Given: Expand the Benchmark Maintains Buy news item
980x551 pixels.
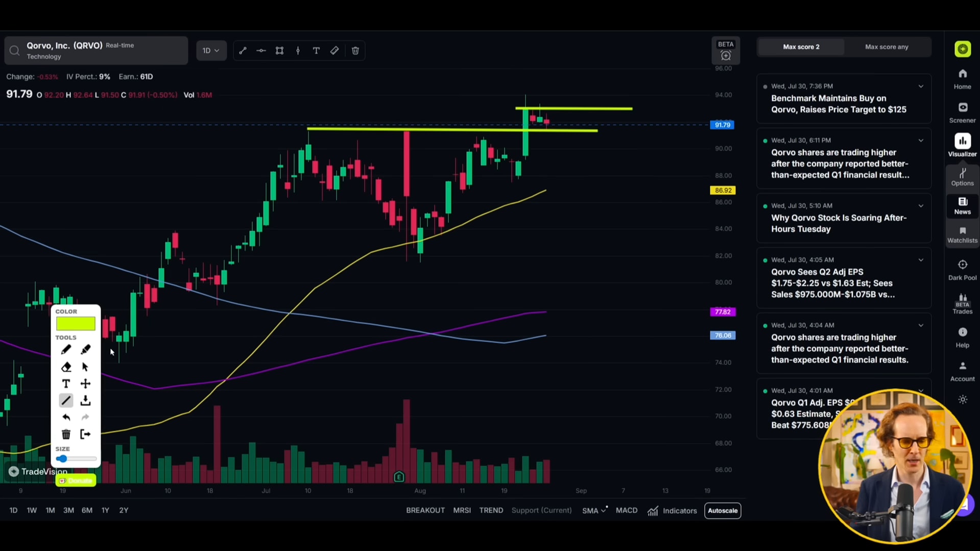Looking at the screenshot, I should pyautogui.click(x=921, y=86).
